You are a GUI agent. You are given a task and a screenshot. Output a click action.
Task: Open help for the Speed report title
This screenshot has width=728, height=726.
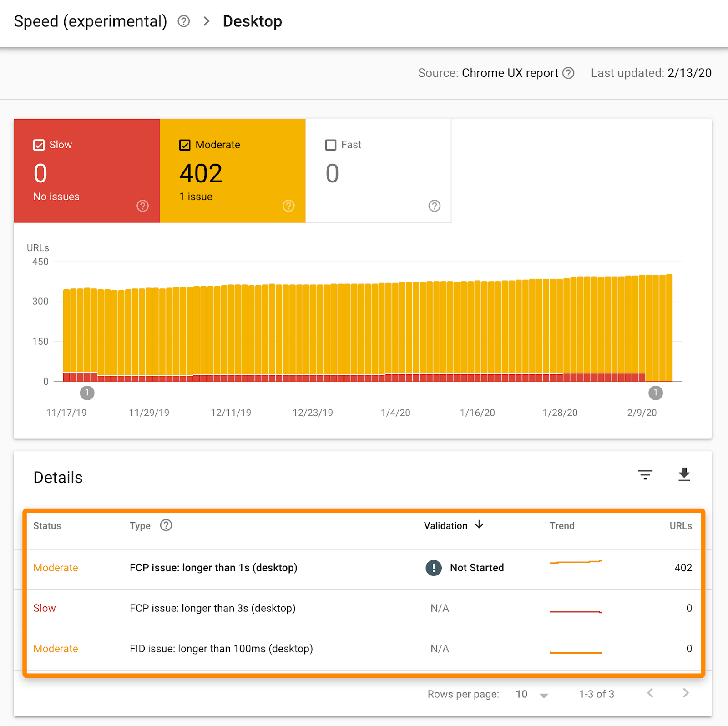click(x=183, y=21)
